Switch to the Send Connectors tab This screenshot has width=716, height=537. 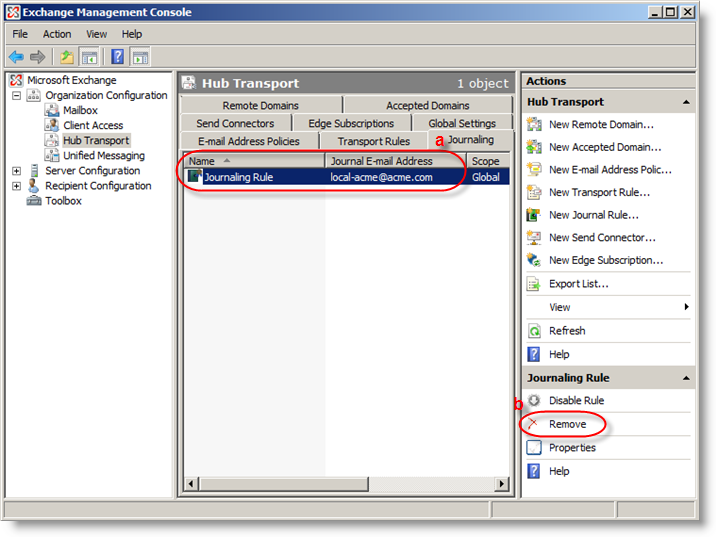click(235, 123)
